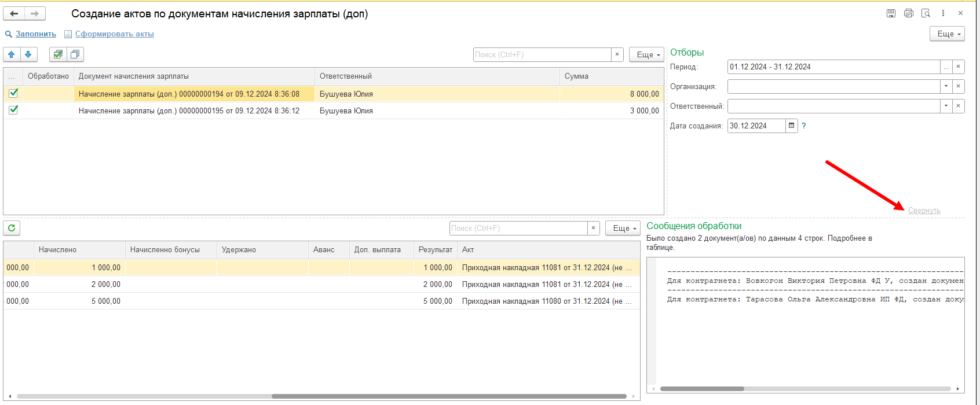The image size is (980, 405).
Task: Open top-right Еще menu
Action: [x=947, y=34]
